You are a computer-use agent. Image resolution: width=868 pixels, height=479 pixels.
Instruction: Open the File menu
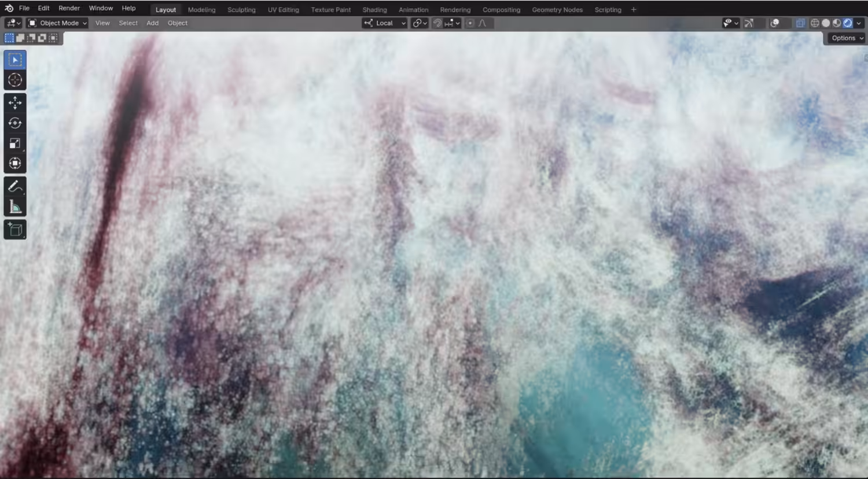pyautogui.click(x=24, y=8)
